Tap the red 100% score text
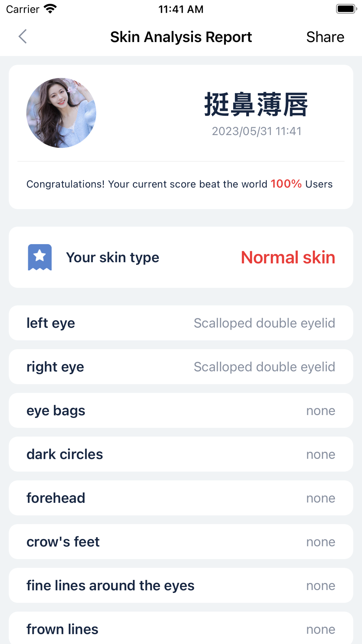The height and width of the screenshot is (644, 362). (286, 184)
